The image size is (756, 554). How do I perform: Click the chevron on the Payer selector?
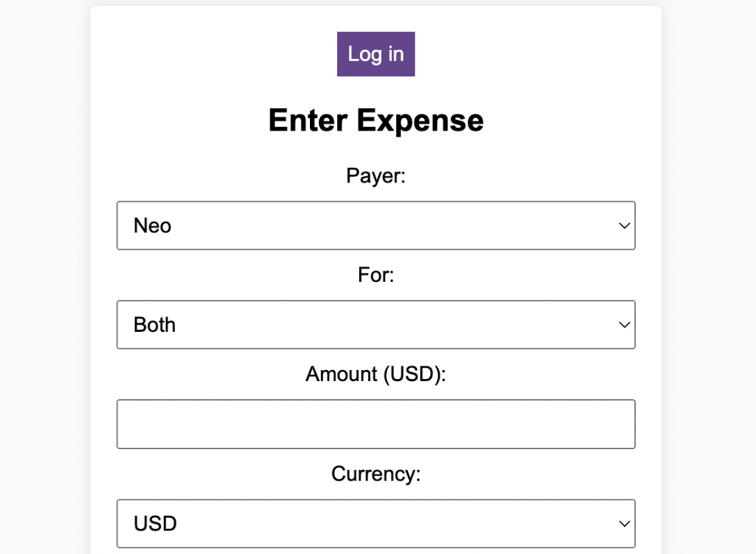[623, 225]
